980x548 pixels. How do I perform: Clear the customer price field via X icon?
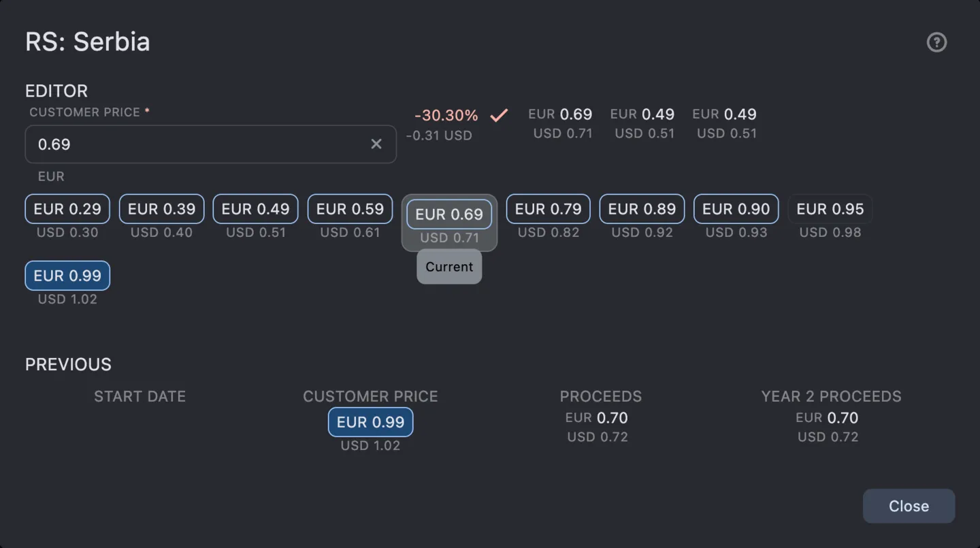point(376,144)
